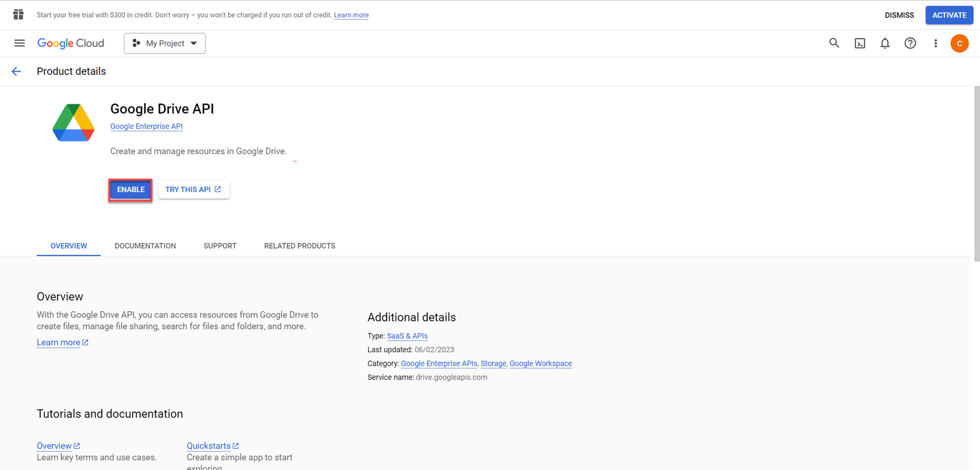Open Learn more link in trial banner
Screen dimensions: 980x470
point(351,15)
